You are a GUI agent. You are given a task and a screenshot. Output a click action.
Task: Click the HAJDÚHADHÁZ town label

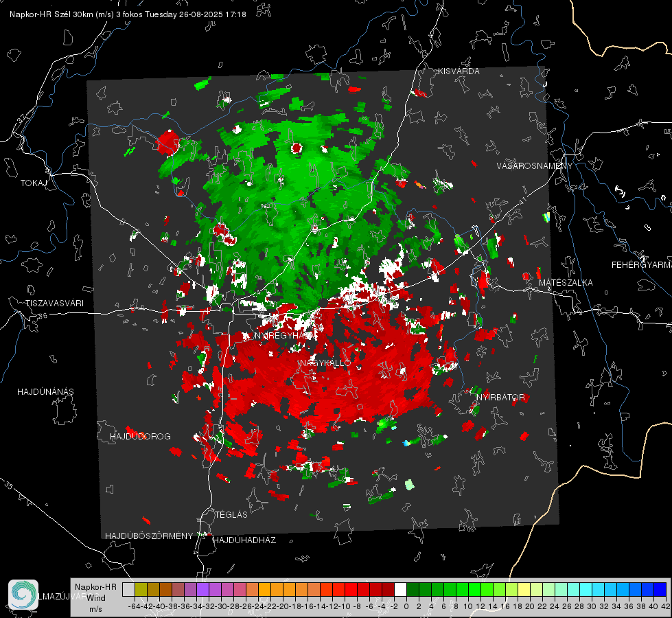[x=245, y=540]
